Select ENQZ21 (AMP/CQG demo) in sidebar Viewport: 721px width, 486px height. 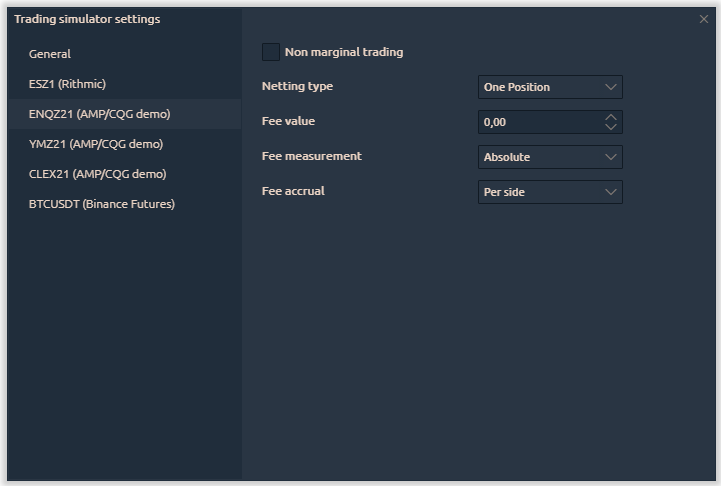tap(99, 114)
